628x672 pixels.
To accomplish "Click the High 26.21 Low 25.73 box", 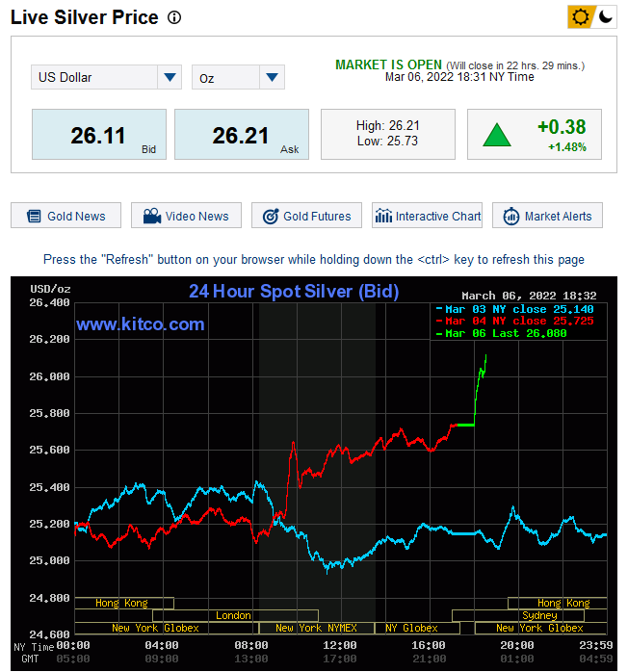I will [x=388, y=135].
